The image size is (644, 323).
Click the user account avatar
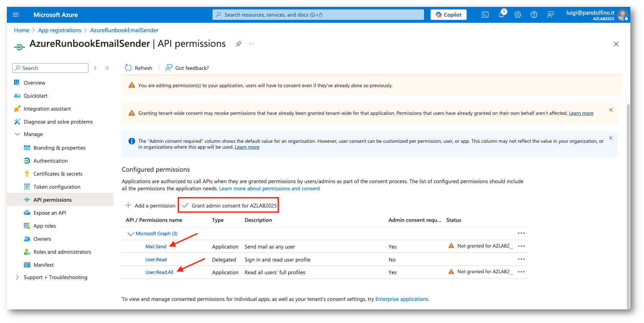623,15
